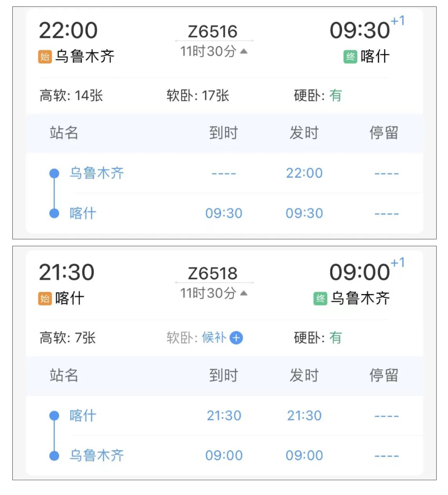Click 喀什 station name in Z6518 stop list
This screenshot has width=448, height=495.
point(83,415)
